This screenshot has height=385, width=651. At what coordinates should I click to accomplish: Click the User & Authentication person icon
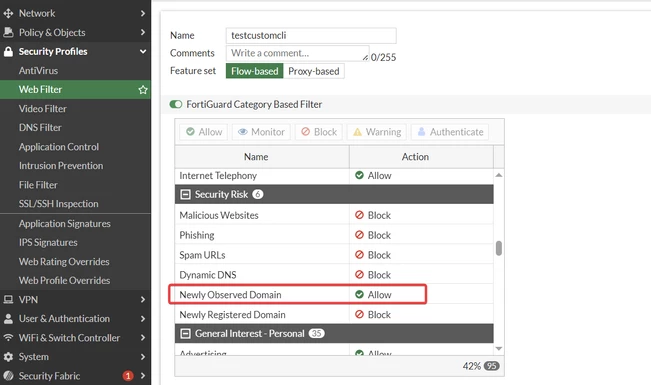click(8, 319)
